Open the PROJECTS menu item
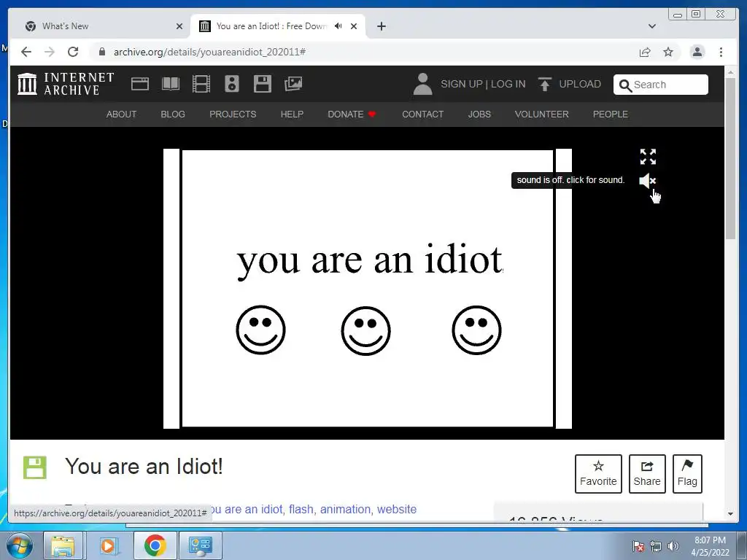Viewport: 747px width, 560px height. tap(233, 114)
